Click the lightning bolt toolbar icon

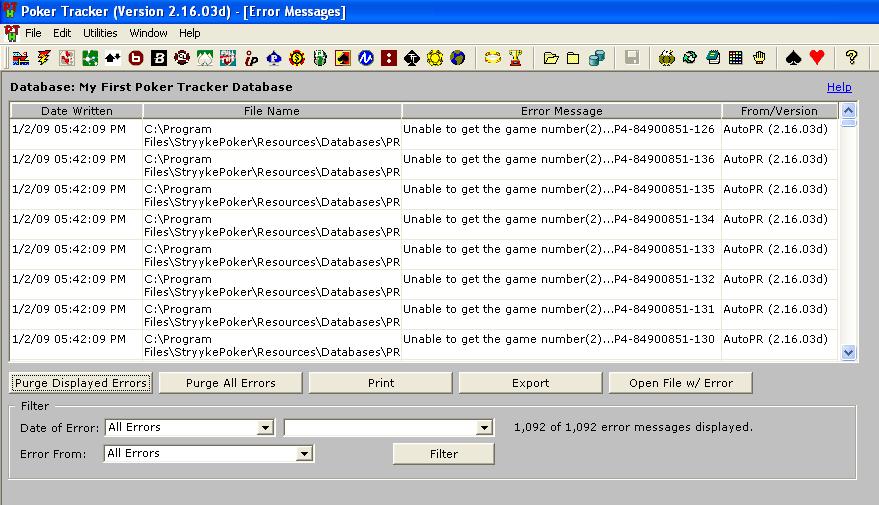[x=44, y=58]
